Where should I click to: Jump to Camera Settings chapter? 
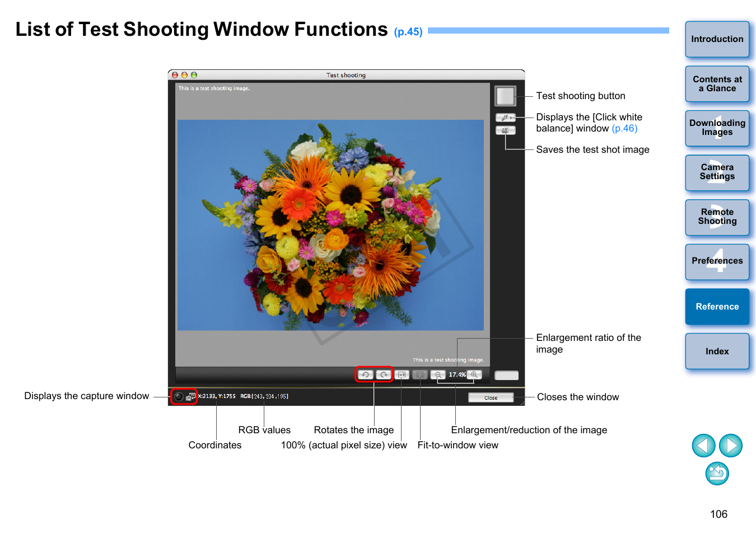[x=717, y=172]
